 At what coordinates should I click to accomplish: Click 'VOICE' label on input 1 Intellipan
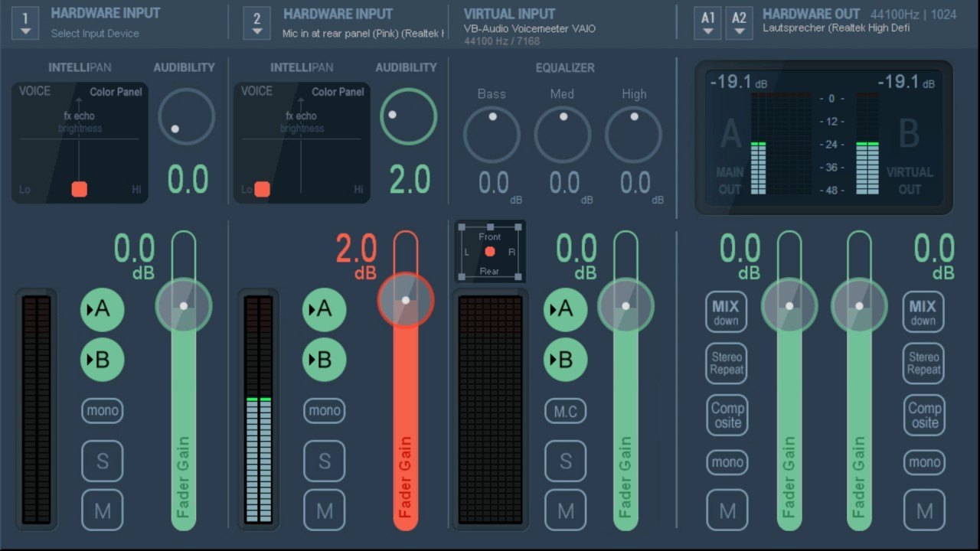(34, 91)
